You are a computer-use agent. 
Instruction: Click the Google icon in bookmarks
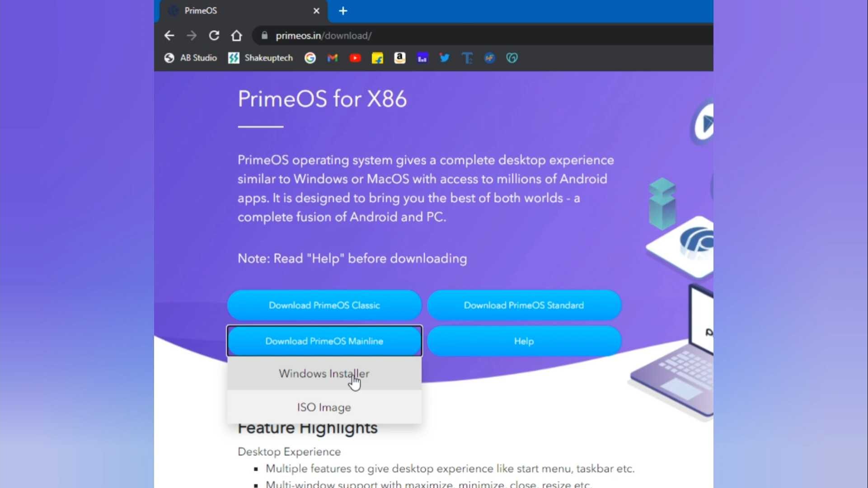pyautogui.click(x=310, y=58)
